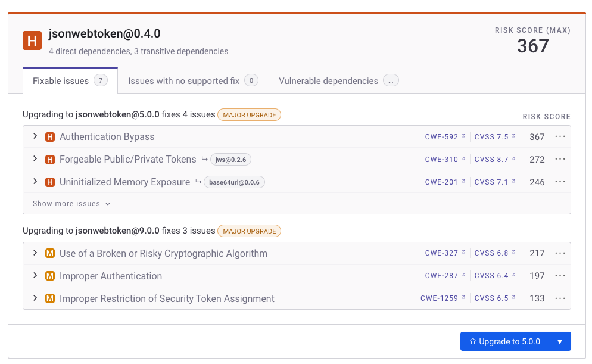Click the jws@0.2.6 dependency tag

pos(230,160)
